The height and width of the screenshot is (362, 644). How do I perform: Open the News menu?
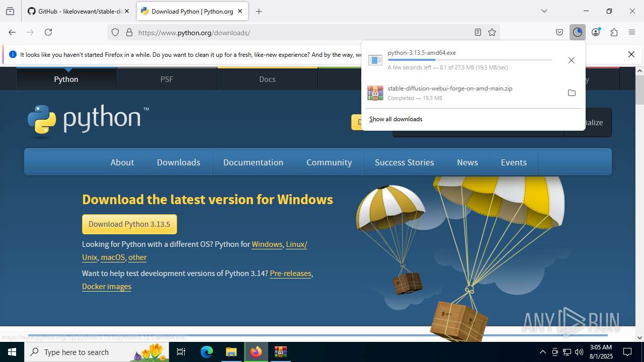467,162
